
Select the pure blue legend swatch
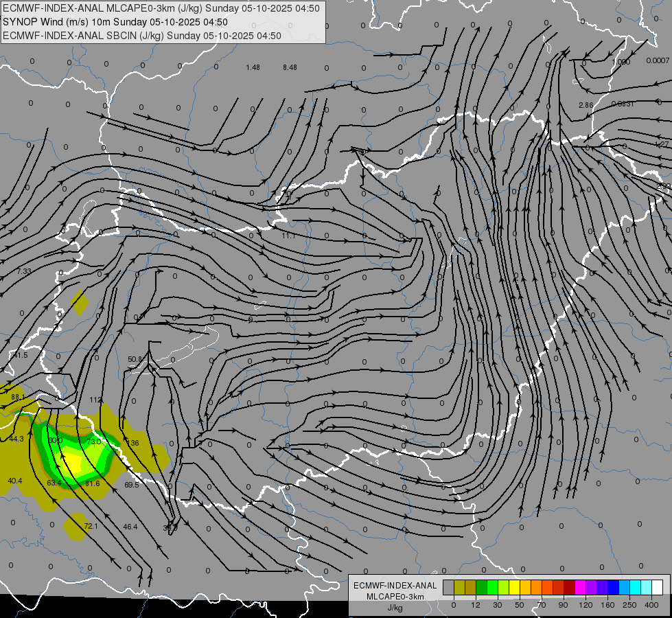613,588
